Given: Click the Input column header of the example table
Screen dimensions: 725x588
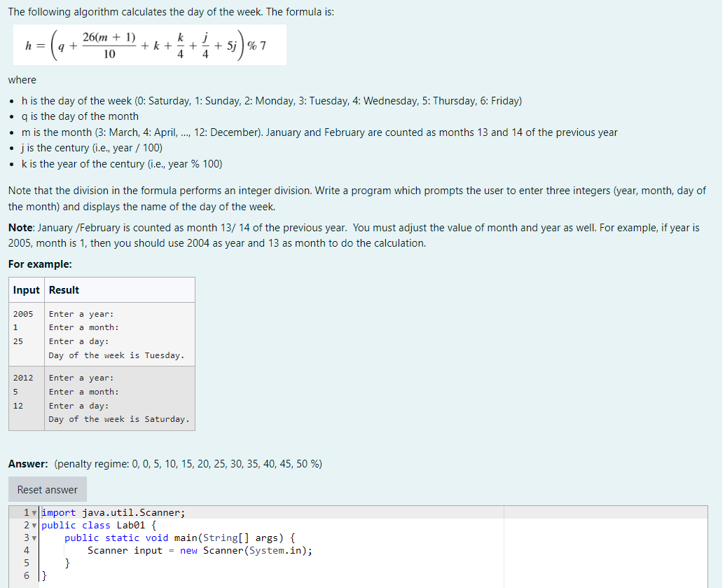Looking at the screenshot, I should (25, 289).
